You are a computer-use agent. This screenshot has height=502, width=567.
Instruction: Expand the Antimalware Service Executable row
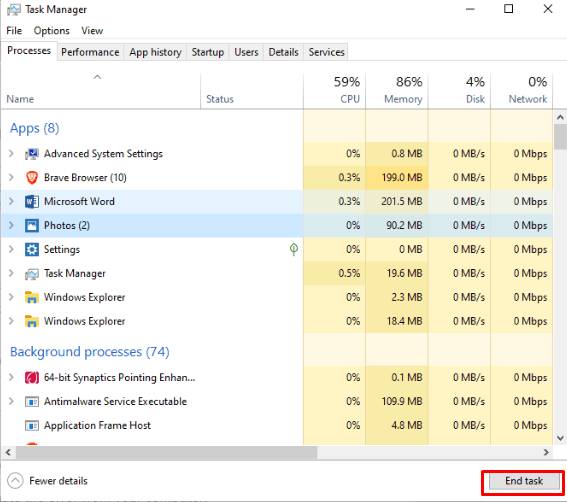click(x=11, y=401)
